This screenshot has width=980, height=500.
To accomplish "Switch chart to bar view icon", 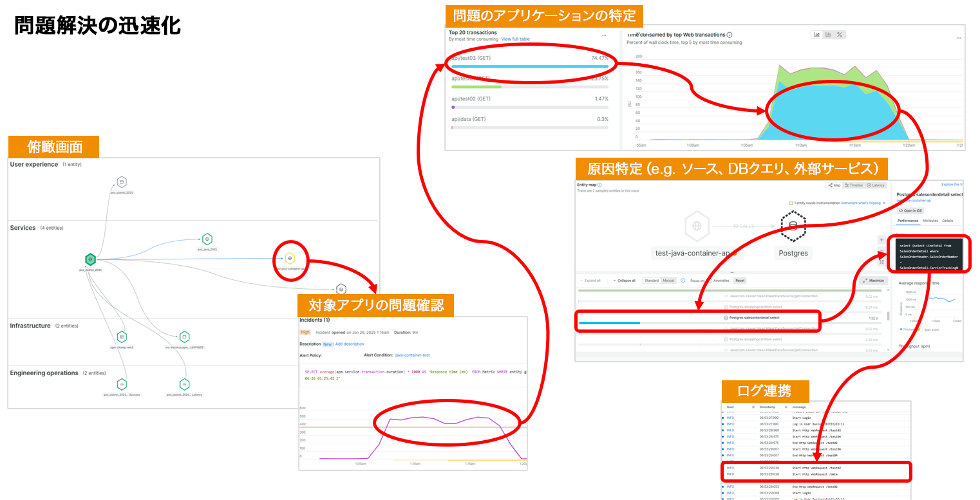I will point(828,35).
